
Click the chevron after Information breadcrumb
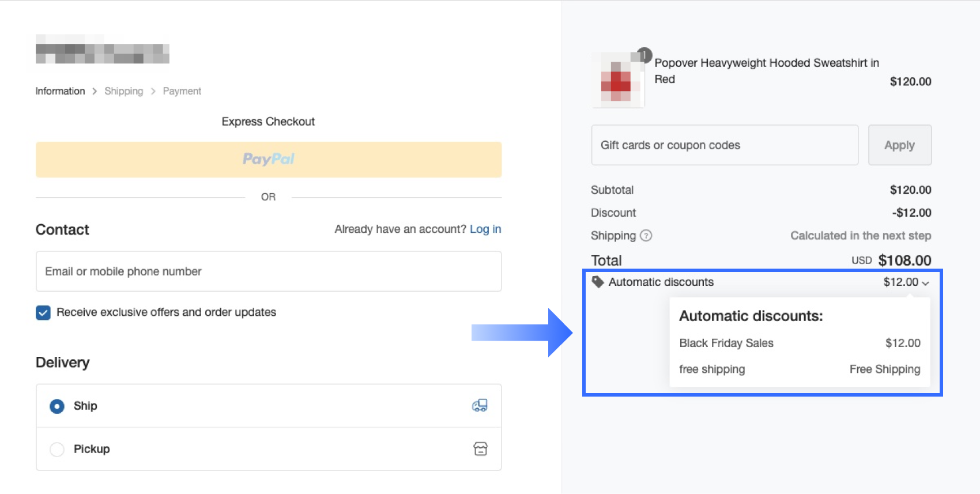(95, 91)
